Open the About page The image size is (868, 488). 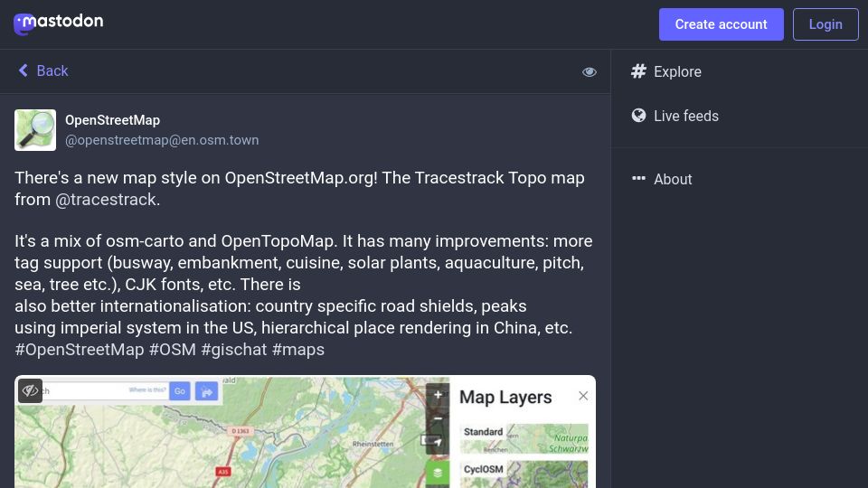[662, 179]
